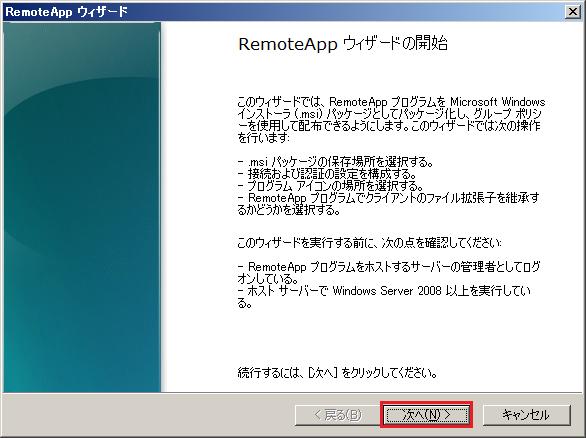Click the 次へ(N) > button
This screenshot has height=438, width=586.
[x=426, y=414]
